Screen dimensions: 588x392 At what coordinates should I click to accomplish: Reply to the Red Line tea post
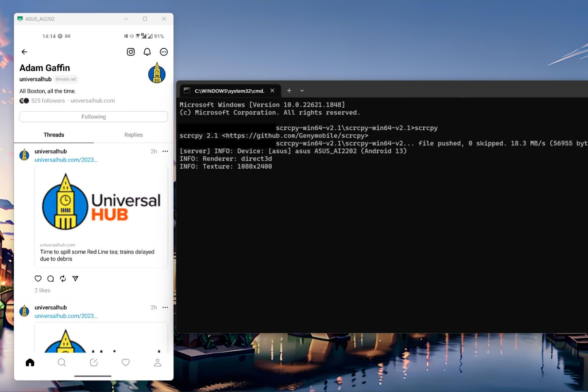(51, 278)
